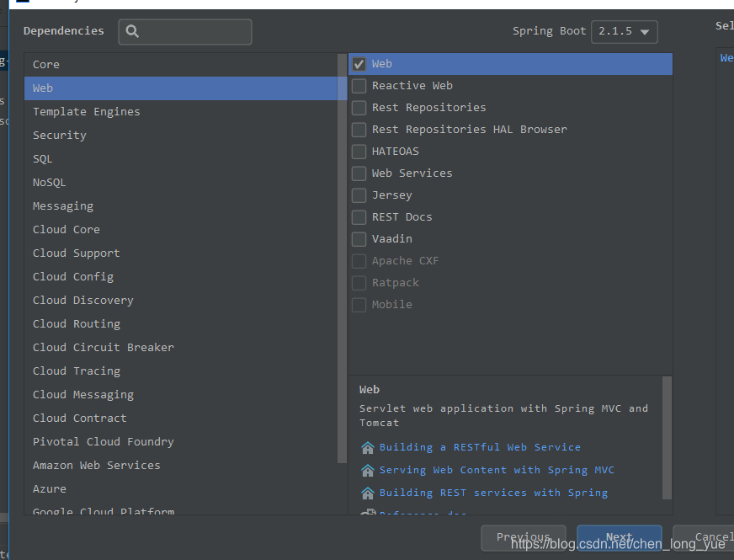Open Serving Web Content with Spring MVC link

click(497, 470)
